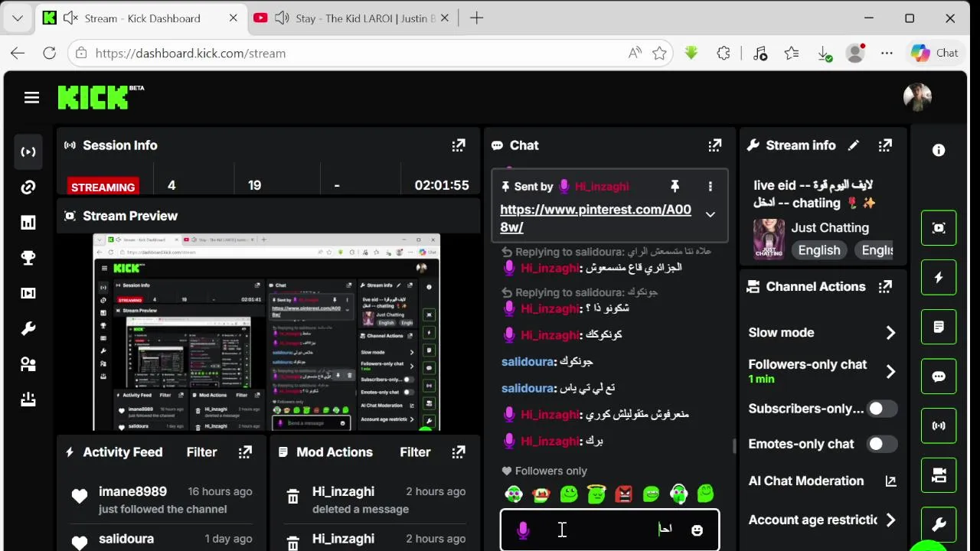The image size is (980, 551).
Task: Open the browser tab list dropdown
Action: (18, 18)
